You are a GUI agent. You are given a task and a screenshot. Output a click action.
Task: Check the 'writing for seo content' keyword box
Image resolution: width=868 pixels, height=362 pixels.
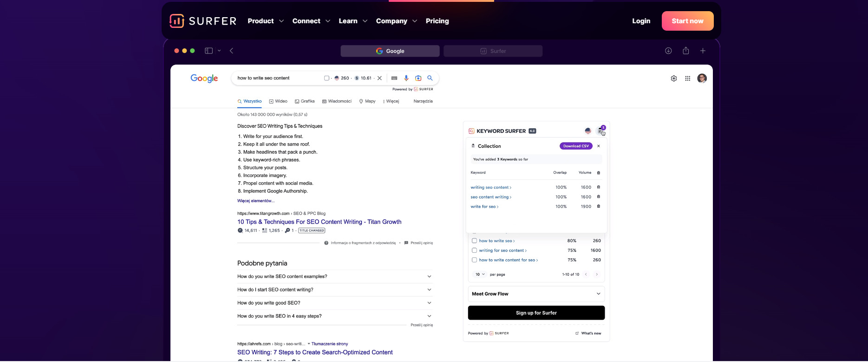(x=475, y=250)
